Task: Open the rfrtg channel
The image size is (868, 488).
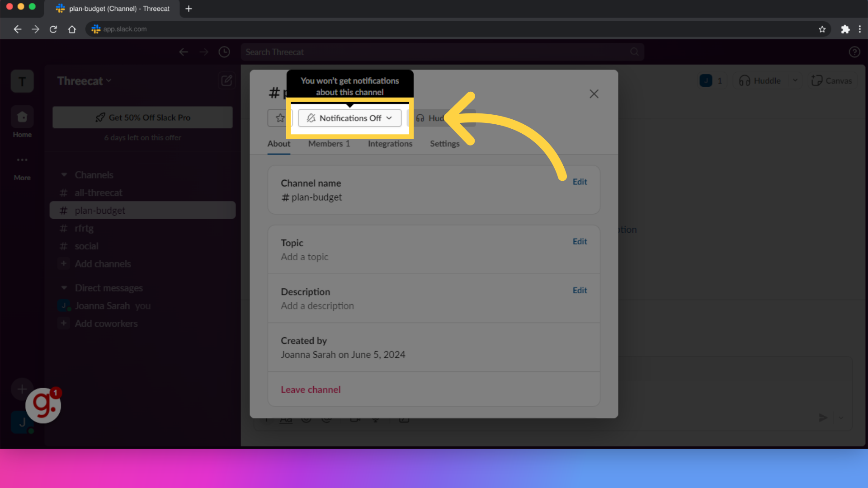Action: tap(143, 229)
